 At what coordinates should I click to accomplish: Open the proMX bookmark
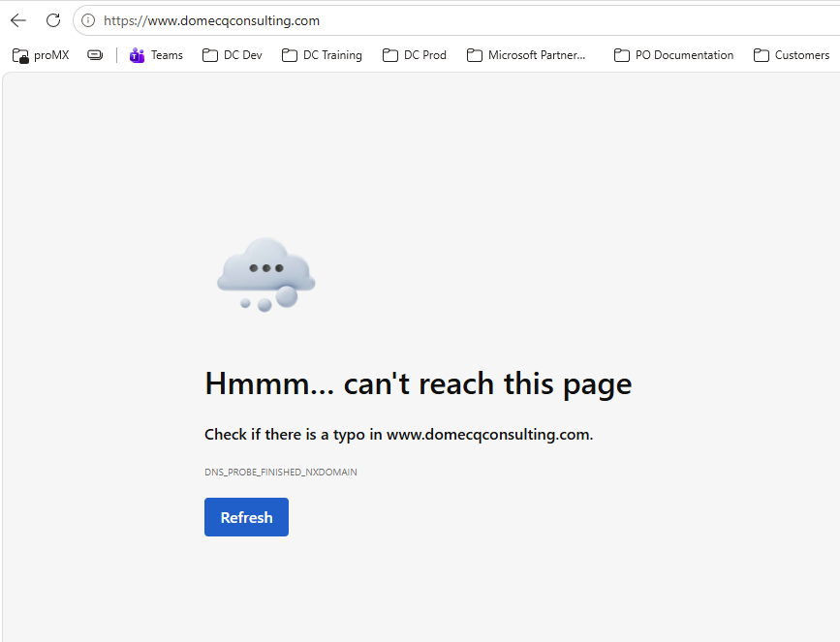41,55
